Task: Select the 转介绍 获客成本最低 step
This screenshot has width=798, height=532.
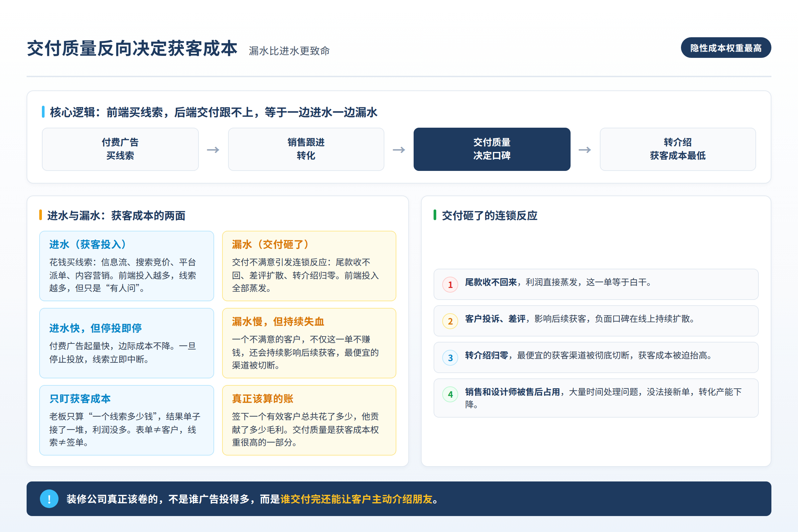Action: [678, 149]
